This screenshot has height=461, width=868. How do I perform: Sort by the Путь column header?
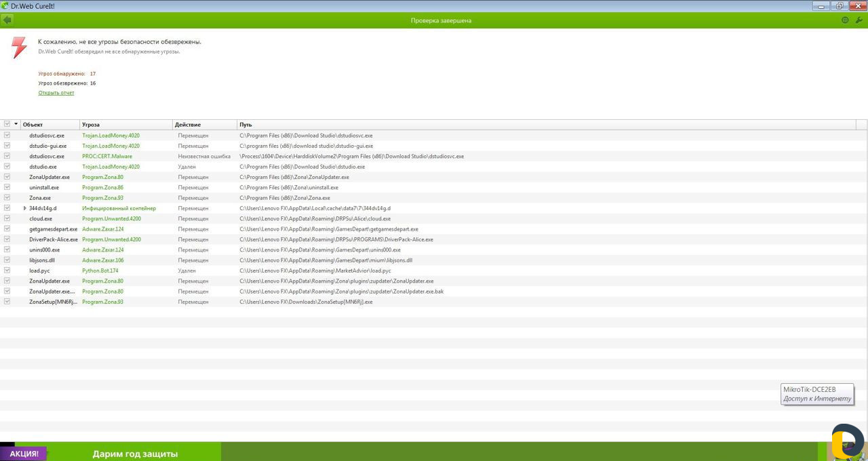tap(547, 125)
